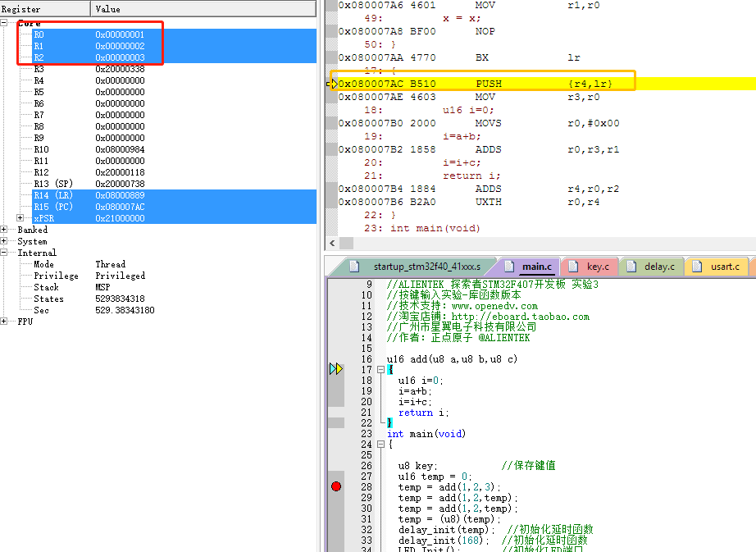Viewport: 756px width, 552px height.
Task: Click source line 33 delay_init(168);
Action: [x=444, y=540]
